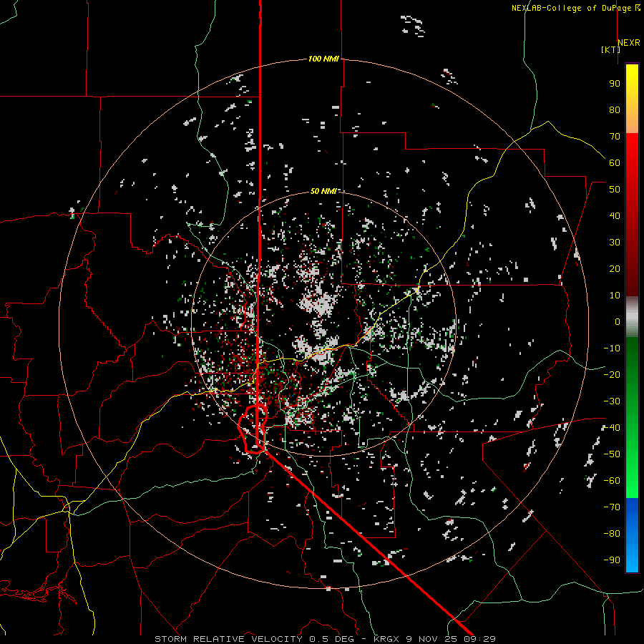Click the gray zero-velocity segment of the color bar
The image size is (644, 644).
632,317
